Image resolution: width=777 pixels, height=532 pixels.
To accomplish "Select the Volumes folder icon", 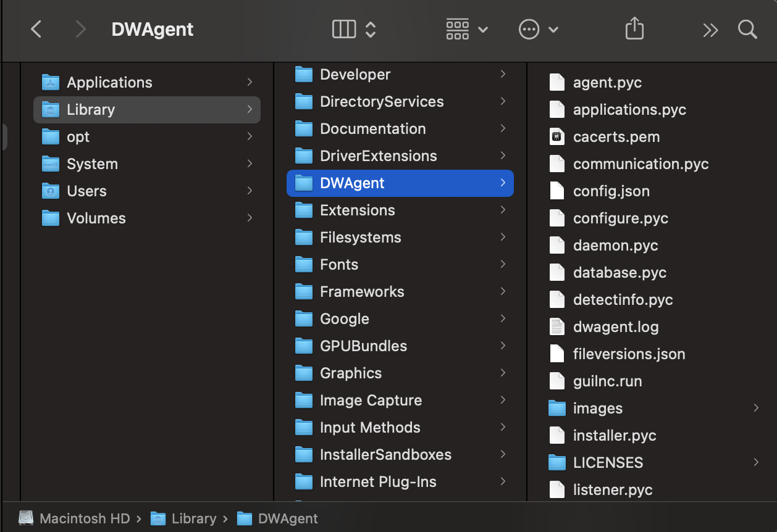I will click(50, 218).
